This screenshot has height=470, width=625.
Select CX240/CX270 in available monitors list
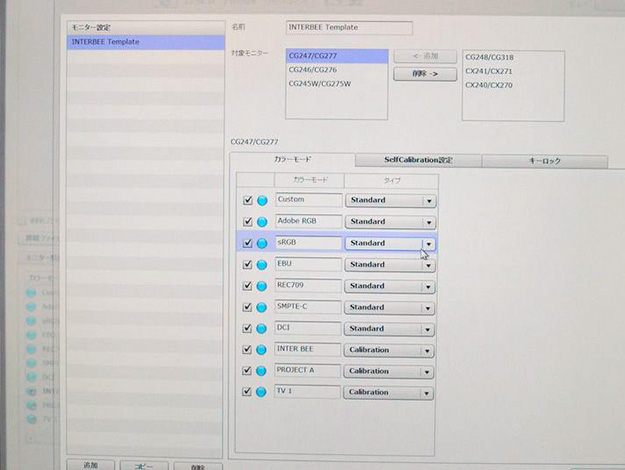[x=513, y=85]
